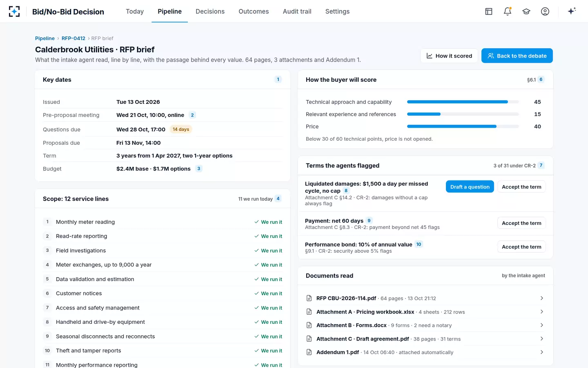Click the file icon beside Attachment C Draft agreement
This screenshot has height=368, width=588.
coord(309,339)
